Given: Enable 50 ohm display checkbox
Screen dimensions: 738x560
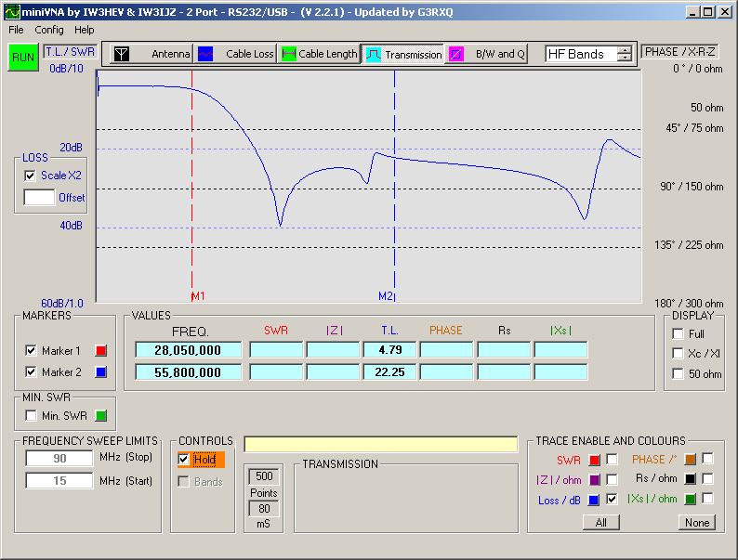Looking at the screenshot, I should (678, 374).
